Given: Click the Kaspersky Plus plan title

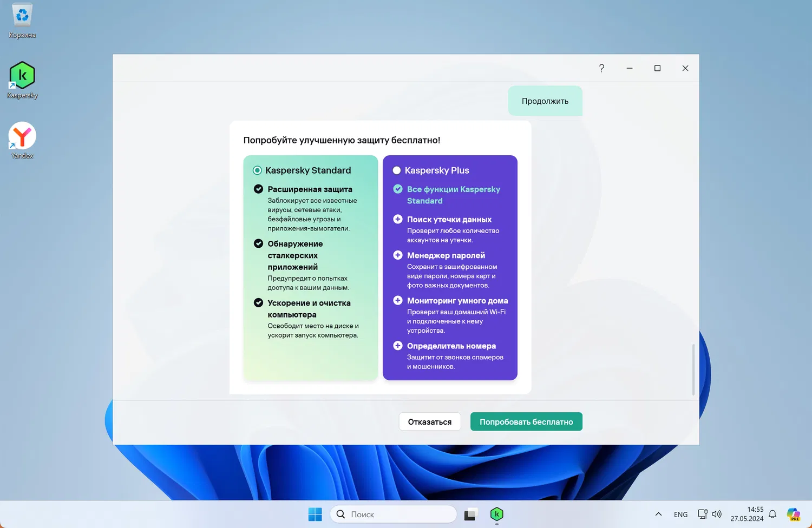Looking at the screenshot, I should coord(437,170).
